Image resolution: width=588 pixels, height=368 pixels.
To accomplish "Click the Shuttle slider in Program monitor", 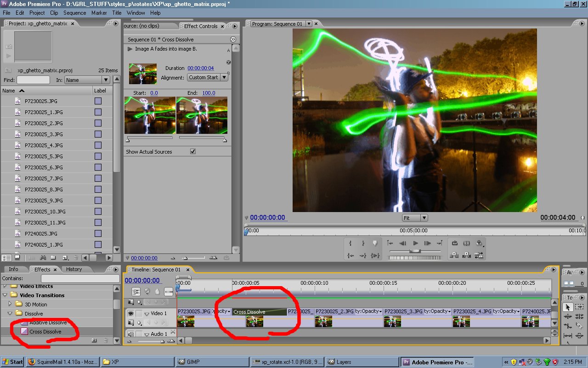I will tap(415, 251).
